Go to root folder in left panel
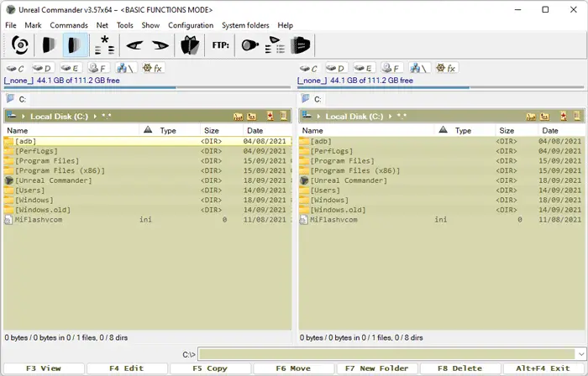 point(238,117)
